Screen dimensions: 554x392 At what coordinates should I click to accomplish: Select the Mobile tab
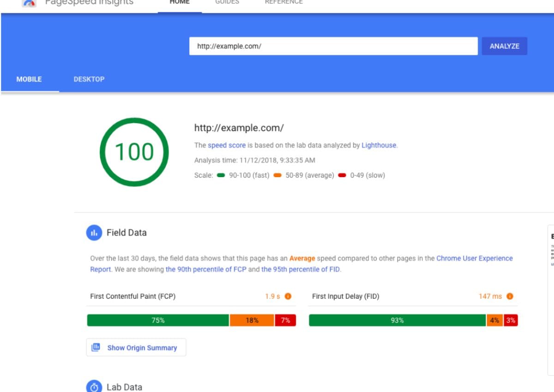click(x=29, y=79)
